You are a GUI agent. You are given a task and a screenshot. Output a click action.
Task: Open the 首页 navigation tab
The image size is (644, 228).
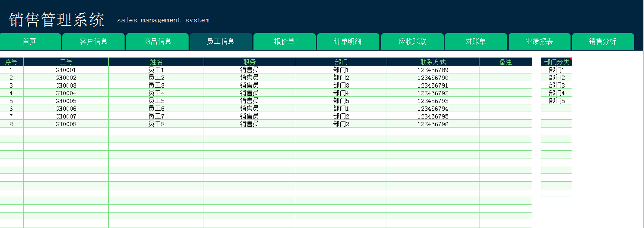[x=30, y=42]
